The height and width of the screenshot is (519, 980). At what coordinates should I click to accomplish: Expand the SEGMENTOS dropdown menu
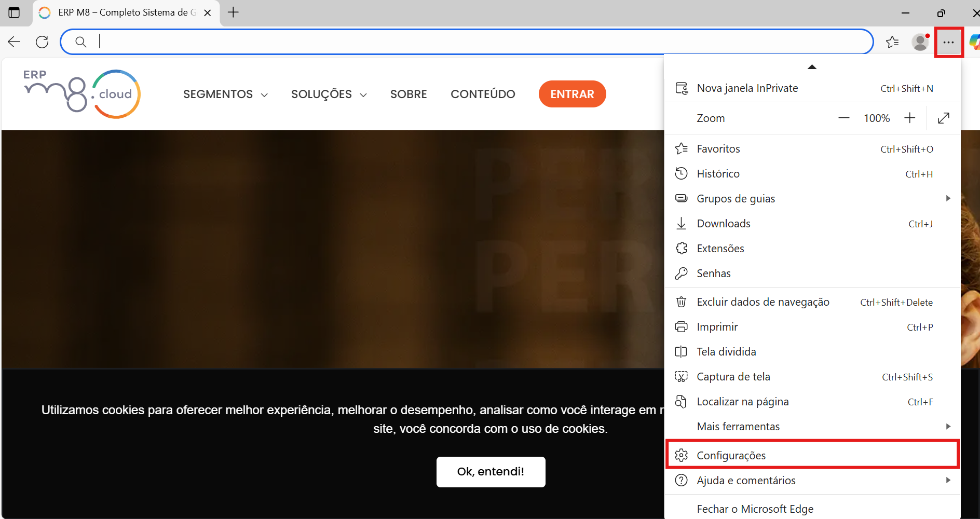click(225, 94)
